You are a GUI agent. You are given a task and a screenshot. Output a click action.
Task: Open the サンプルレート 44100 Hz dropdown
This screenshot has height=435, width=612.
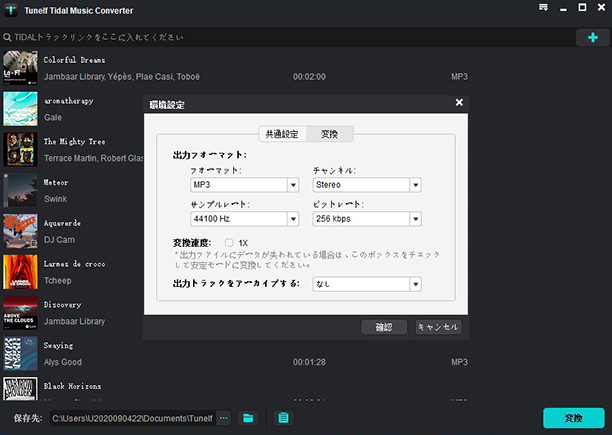245,219
